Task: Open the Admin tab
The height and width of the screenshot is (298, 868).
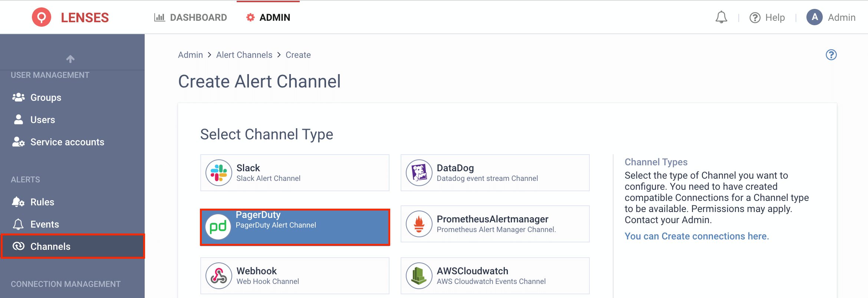Action: coord(268,17)
